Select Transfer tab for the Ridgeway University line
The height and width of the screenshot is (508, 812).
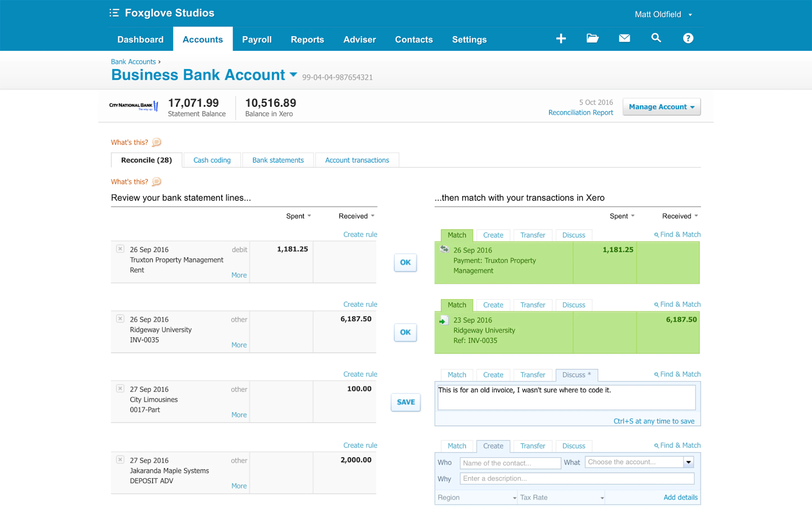coord(533,305)
